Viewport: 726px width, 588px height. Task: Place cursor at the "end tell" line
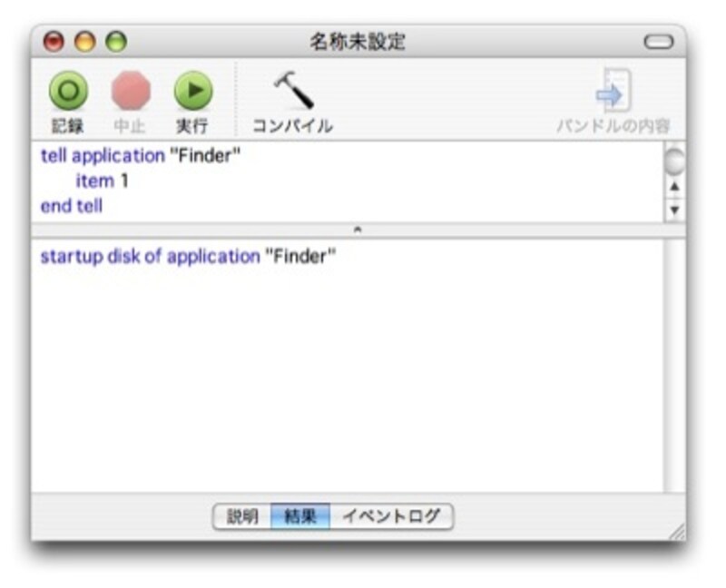[x=72, y=206]
